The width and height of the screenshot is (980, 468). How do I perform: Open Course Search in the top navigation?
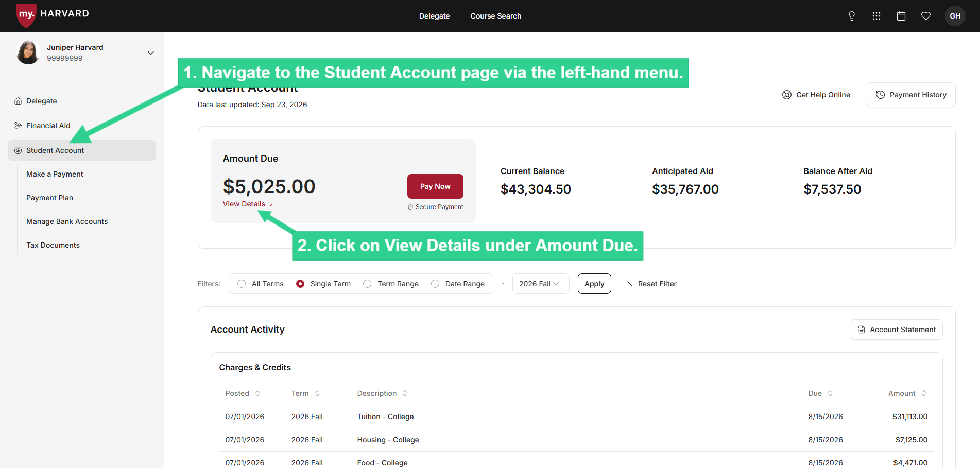[495, 16]
